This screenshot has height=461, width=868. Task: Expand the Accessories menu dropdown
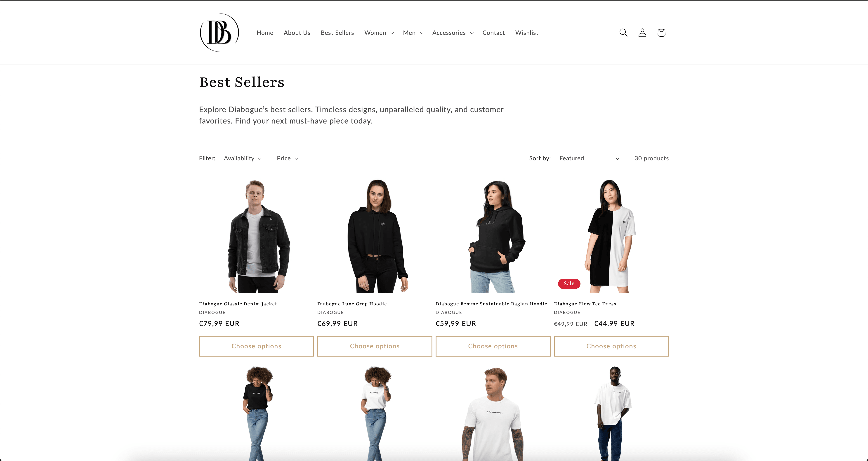(453, 33)
